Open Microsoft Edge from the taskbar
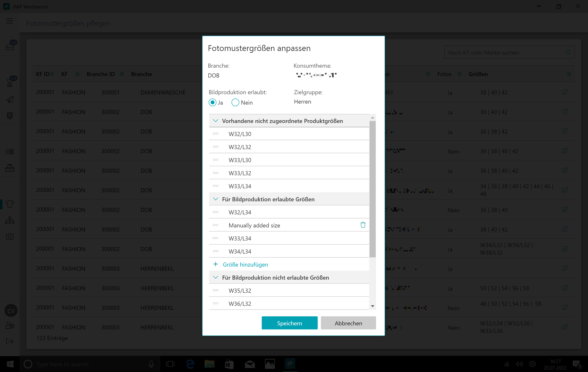Image resolution: width=588 pixels, height=372 pixels. click(x=190, y=364)
